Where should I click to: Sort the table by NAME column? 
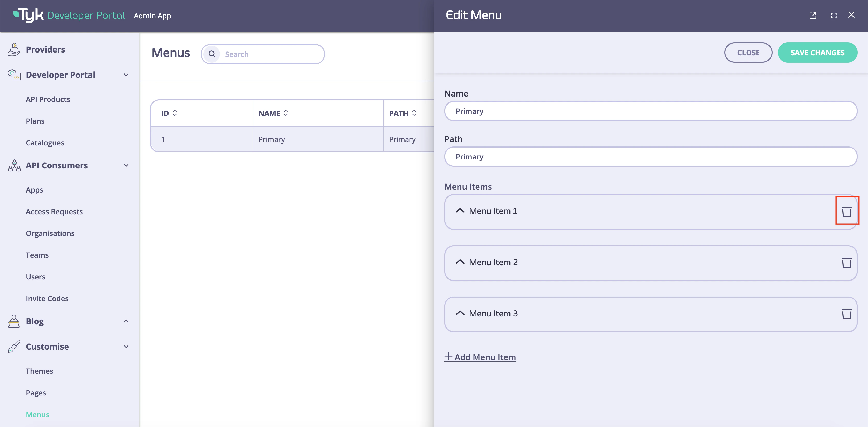click(286, 113)
